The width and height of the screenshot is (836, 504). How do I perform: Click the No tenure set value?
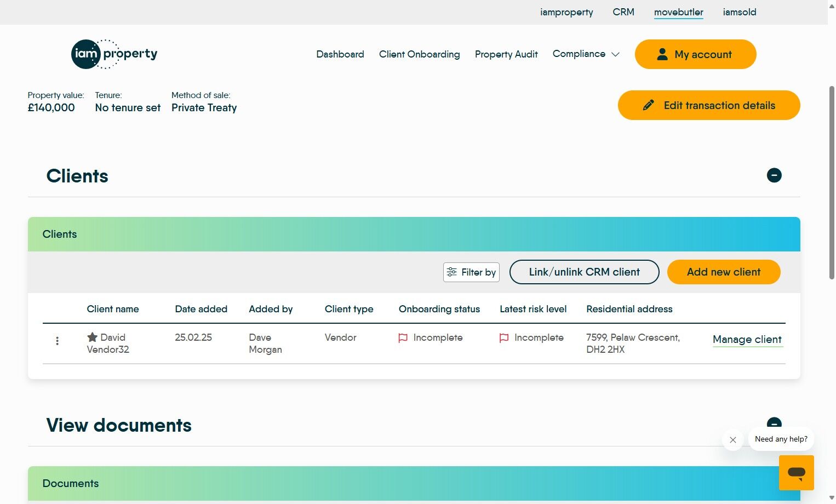point(128,108)
